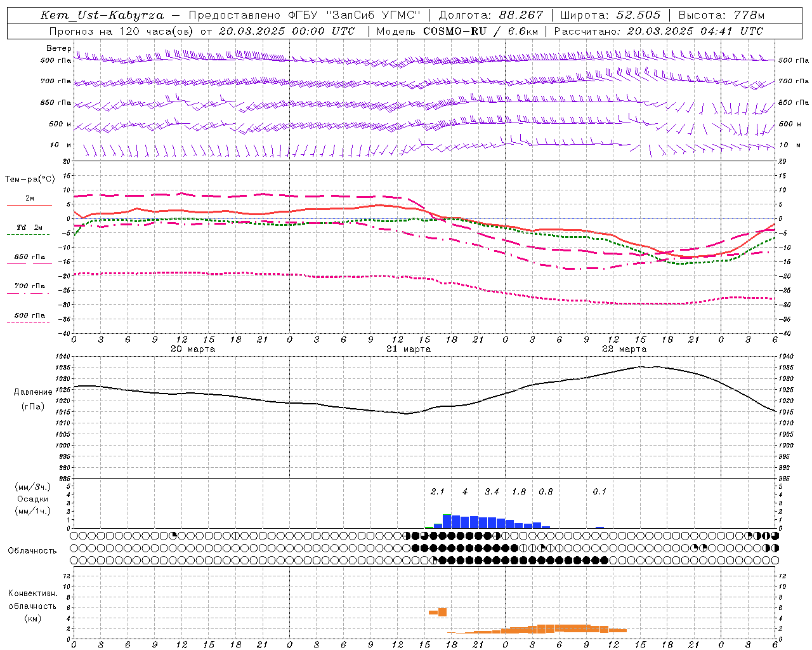This screenshot has width=812, height=650.
Task: Click the 1.8 precipitation total
Action: coord(519,492)
